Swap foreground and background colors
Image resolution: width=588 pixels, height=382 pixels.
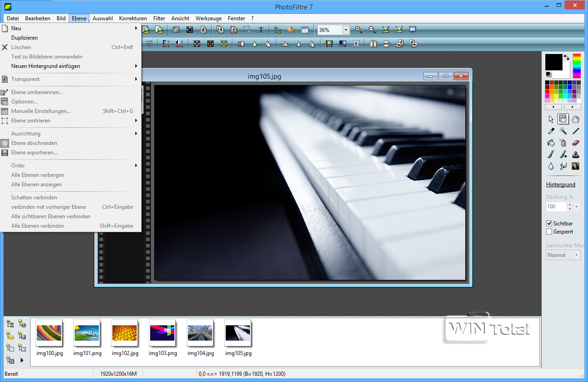[x=566, y=58]
